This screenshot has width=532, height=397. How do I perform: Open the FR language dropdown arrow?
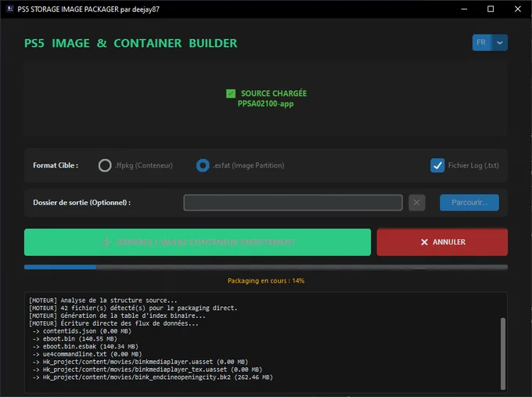pyautogui.click(x=499, y=43)
